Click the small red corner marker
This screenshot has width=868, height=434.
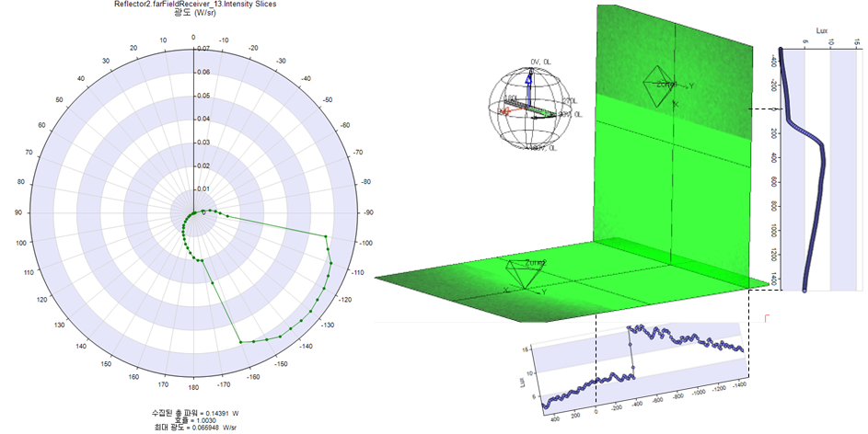click(766, 317)
